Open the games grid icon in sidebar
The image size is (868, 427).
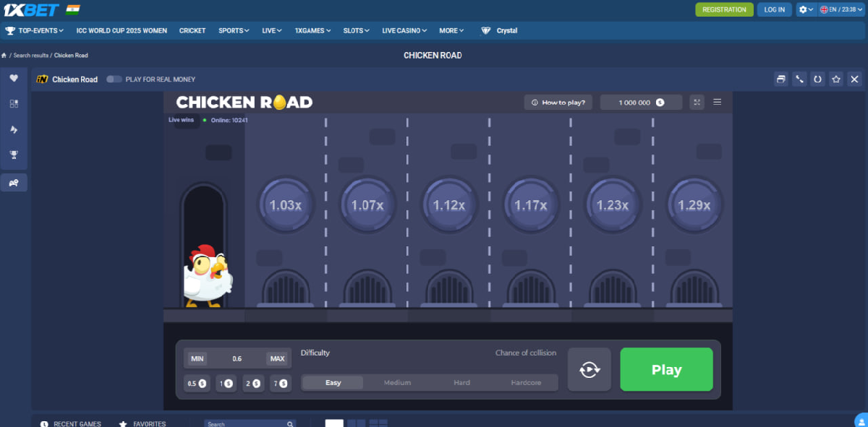pos(14,103)
